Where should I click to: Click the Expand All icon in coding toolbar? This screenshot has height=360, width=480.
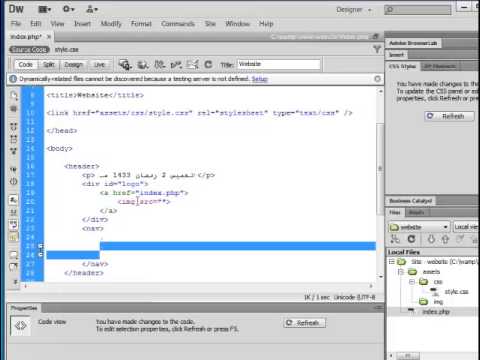13,151
